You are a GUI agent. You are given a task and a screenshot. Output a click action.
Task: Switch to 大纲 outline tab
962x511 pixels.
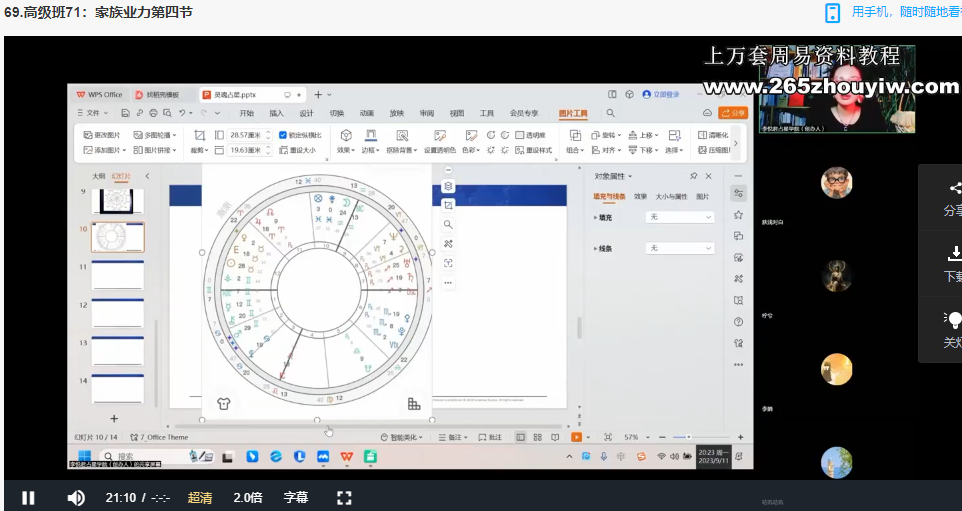point(99,176)
